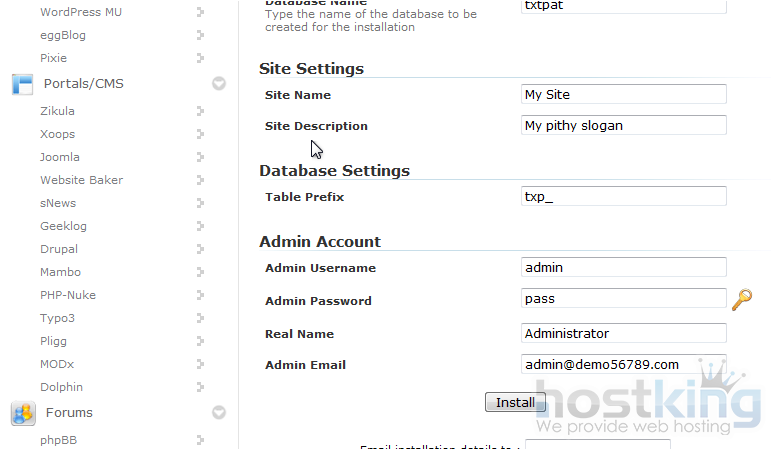Screen dimensions: 776x450
Task: Collapse the Forums section chevron
Action: coord(219,413)
